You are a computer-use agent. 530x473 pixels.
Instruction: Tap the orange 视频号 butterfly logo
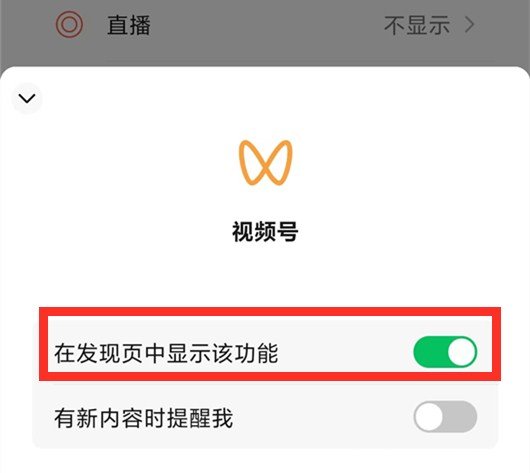[265, 163]
